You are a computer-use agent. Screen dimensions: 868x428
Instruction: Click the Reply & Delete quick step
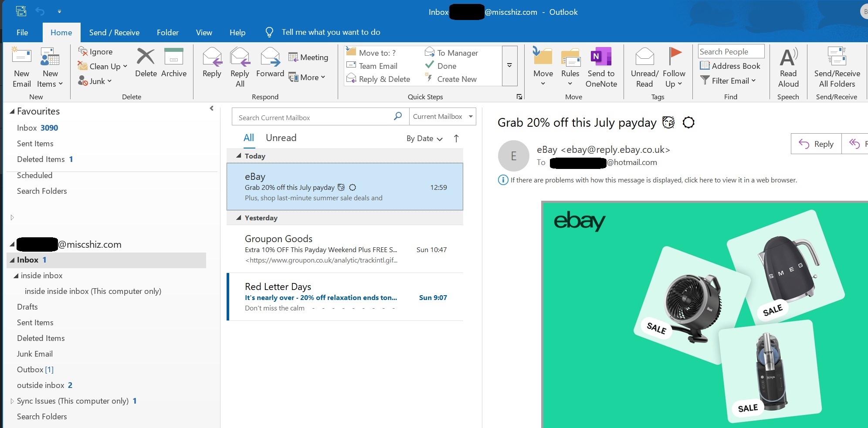[x=378, y=79]
